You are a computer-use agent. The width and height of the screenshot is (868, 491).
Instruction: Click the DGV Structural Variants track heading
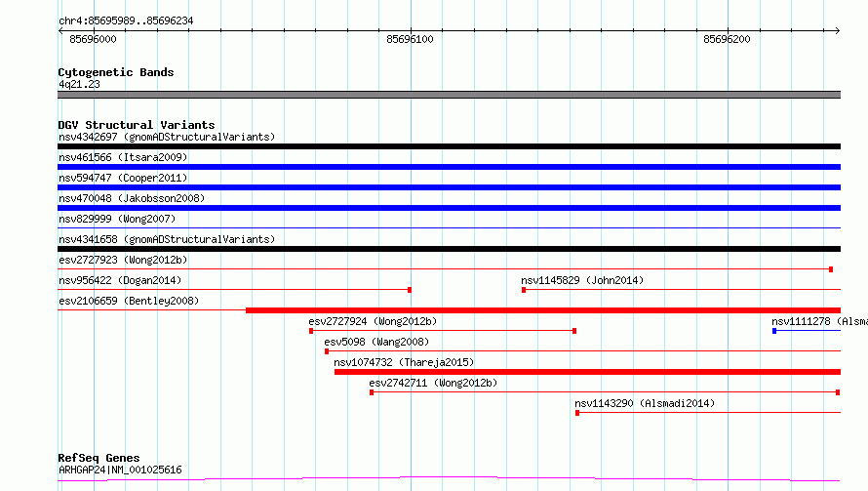137,125
